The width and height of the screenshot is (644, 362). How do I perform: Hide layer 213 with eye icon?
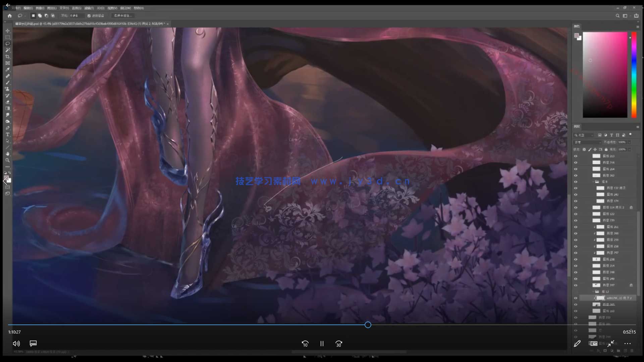[576, 156]
